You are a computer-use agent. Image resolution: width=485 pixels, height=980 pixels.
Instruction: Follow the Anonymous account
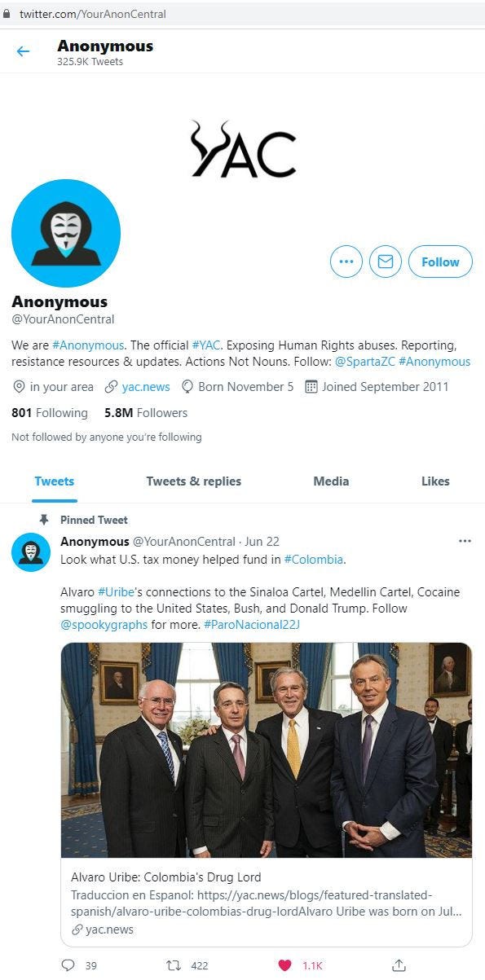point(440,261)
